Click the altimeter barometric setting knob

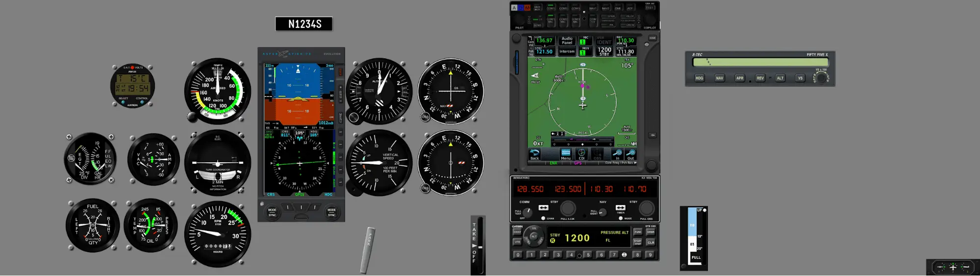click(353, 117)
